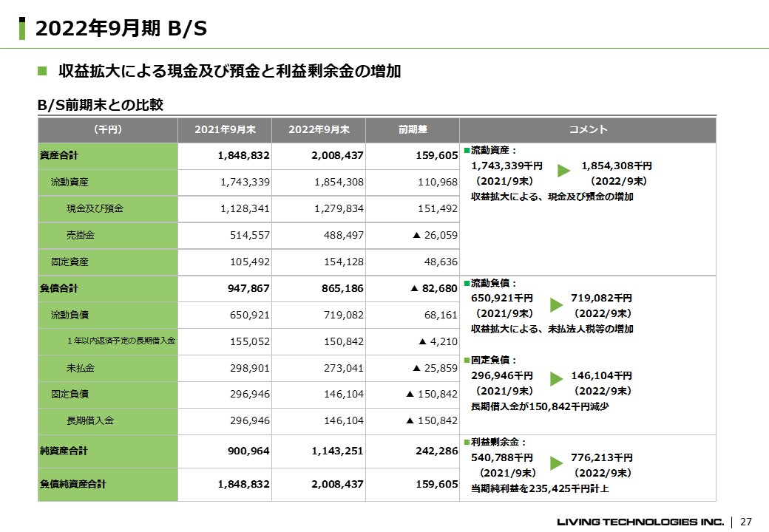Image resolution: width=769 pixels, height=532 pixels.
Task: Click the "流動資産" row label in the table
Action: click(x=70, y=183)
